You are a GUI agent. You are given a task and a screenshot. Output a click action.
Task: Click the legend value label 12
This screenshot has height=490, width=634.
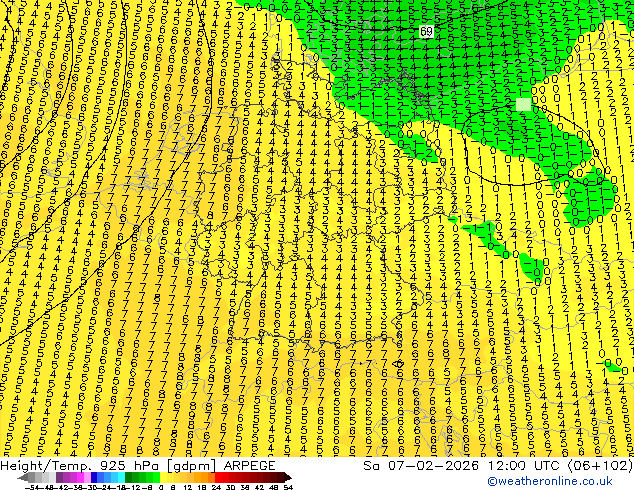tap(188, 487)
